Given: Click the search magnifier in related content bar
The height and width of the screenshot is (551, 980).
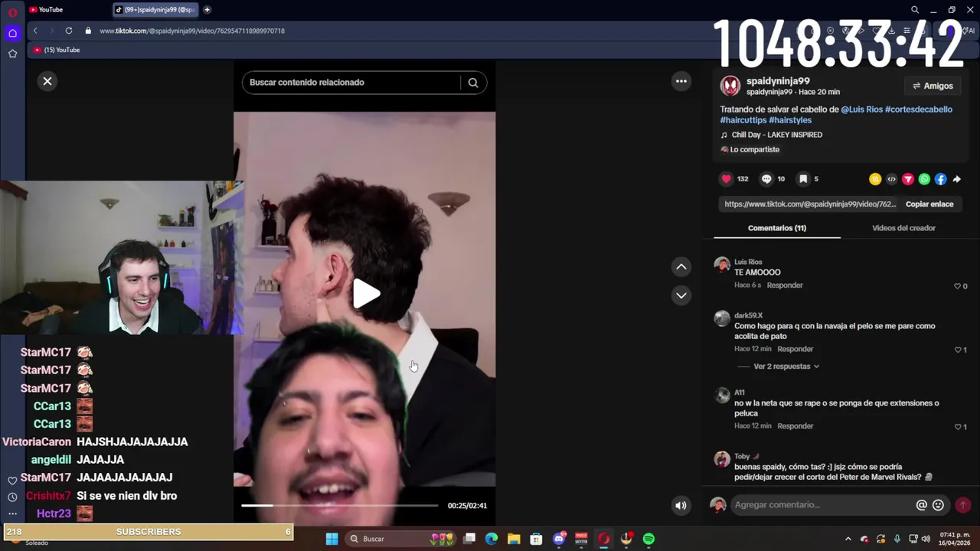Looking at the screenshot, I should [473, 83].
